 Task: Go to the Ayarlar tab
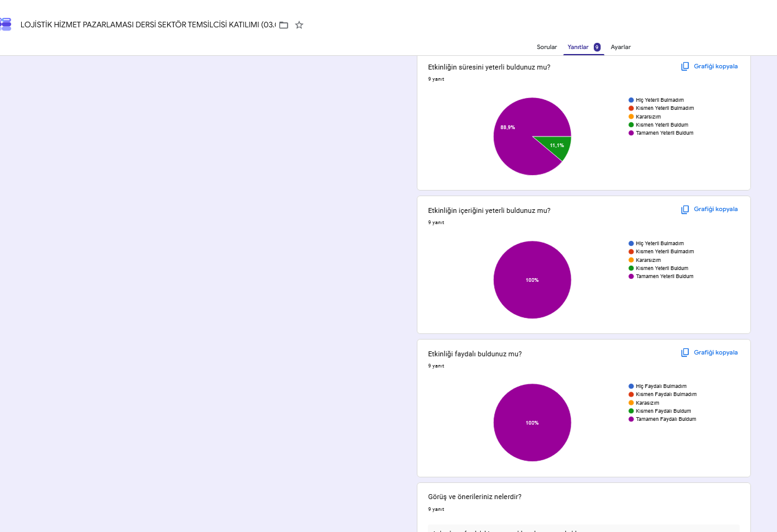coord(620,47)
